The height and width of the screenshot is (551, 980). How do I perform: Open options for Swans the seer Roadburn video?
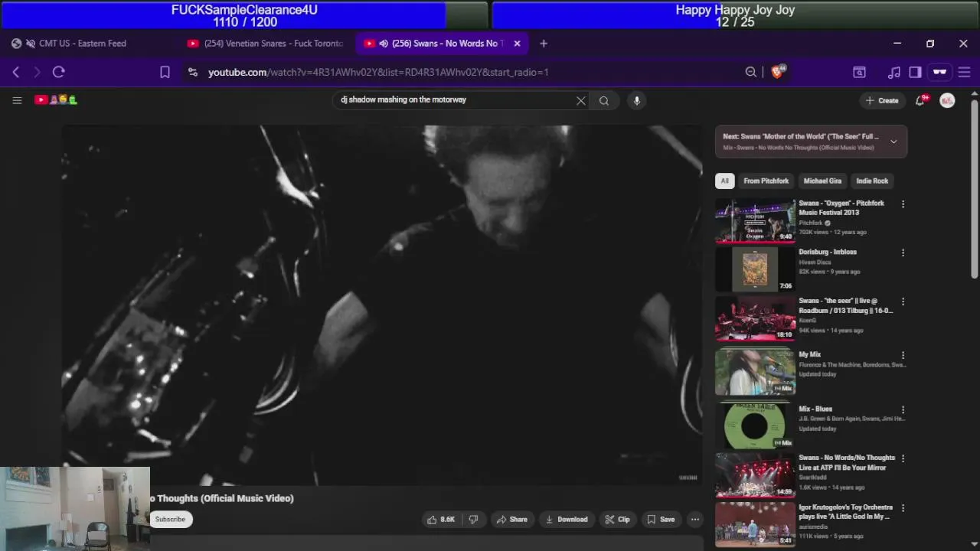(903, 302)
